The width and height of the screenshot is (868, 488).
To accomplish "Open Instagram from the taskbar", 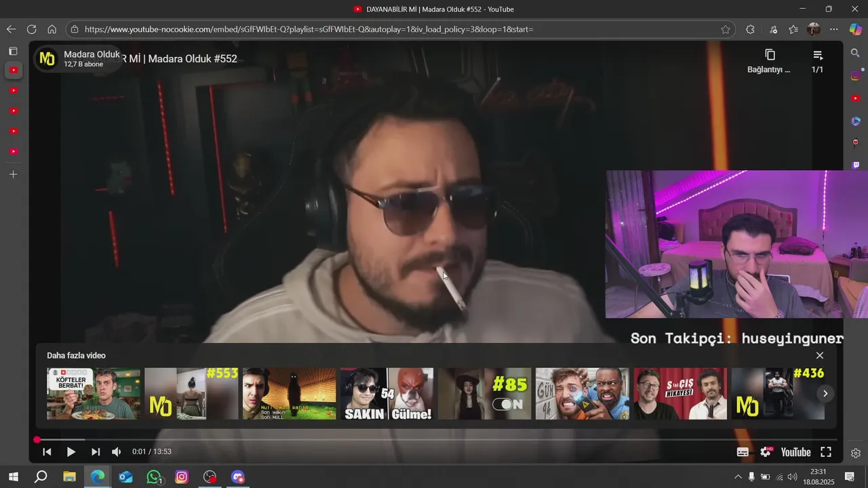I will [182, 477].
